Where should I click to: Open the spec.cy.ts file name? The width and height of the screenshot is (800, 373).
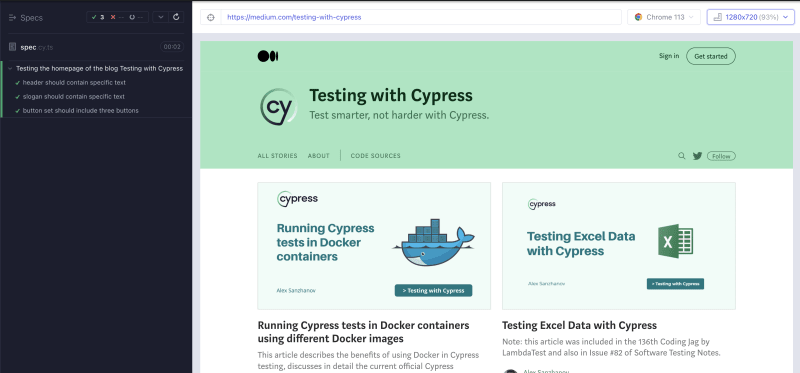[x=37, y=47]
